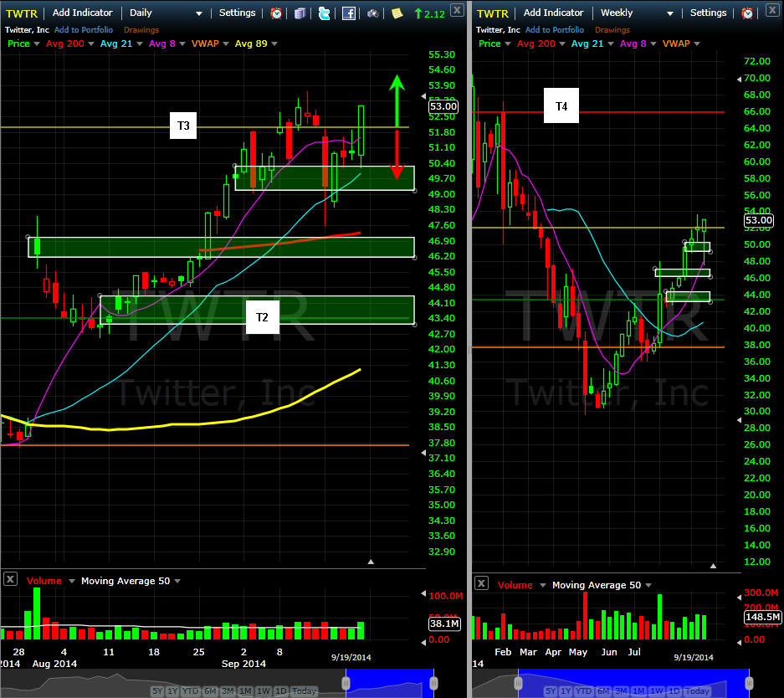Click the axis arrow beside the Weekly 28.00 price

coord(739,420)
